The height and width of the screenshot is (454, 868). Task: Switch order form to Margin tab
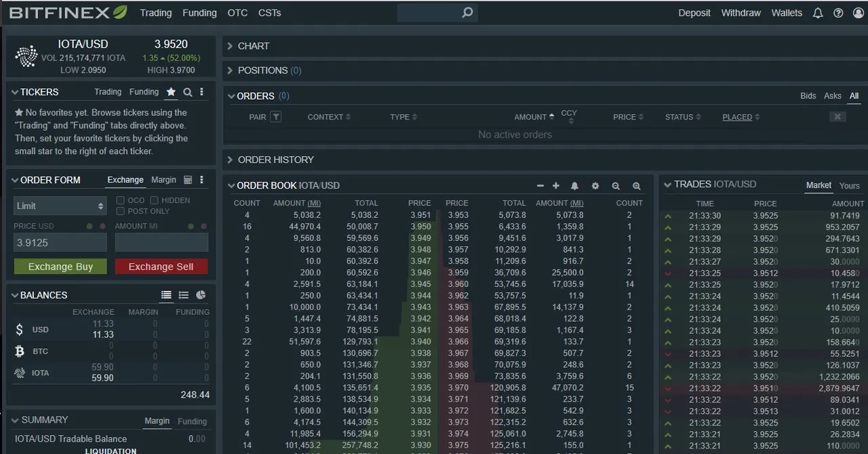click(163, 180)
